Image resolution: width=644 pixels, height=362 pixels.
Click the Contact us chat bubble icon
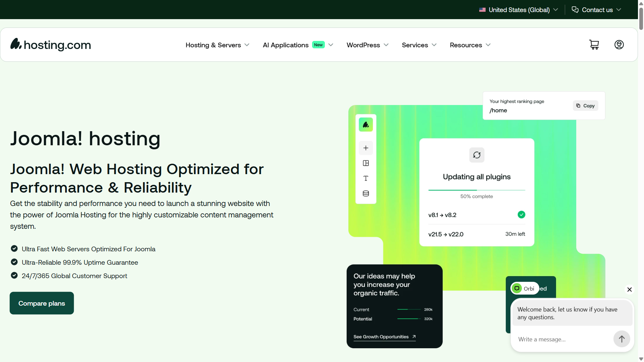coord(575,10)
